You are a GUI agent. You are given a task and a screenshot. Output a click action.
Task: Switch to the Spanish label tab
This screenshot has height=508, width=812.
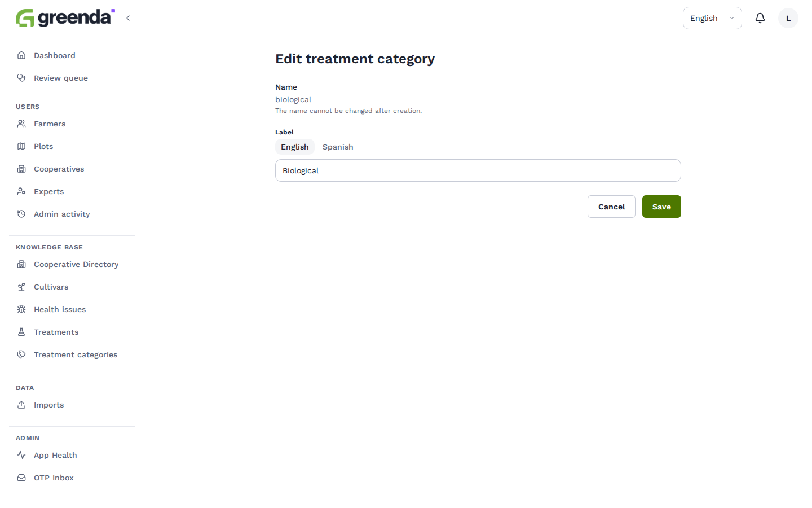pos(338,147)
